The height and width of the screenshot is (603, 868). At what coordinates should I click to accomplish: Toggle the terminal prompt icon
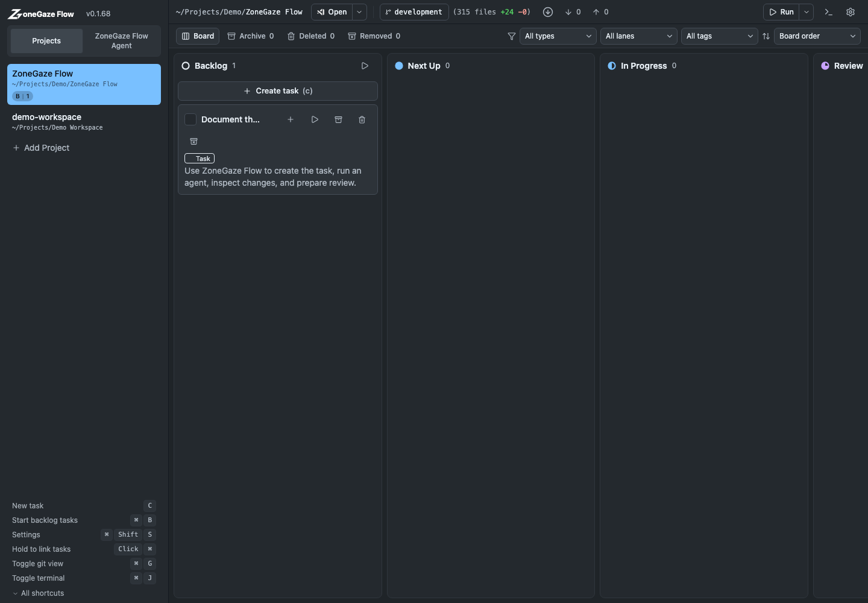pos(829,12)
